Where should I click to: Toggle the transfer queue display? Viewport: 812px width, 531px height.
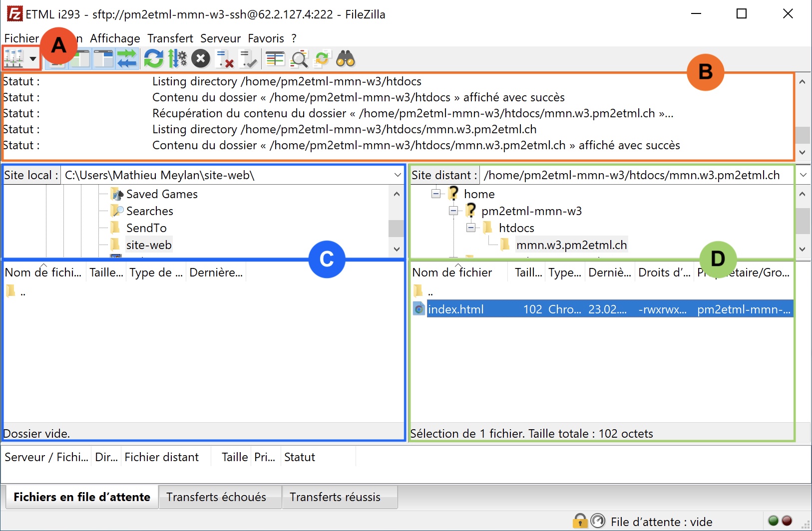pyautogui.click(x=127, y=59)
